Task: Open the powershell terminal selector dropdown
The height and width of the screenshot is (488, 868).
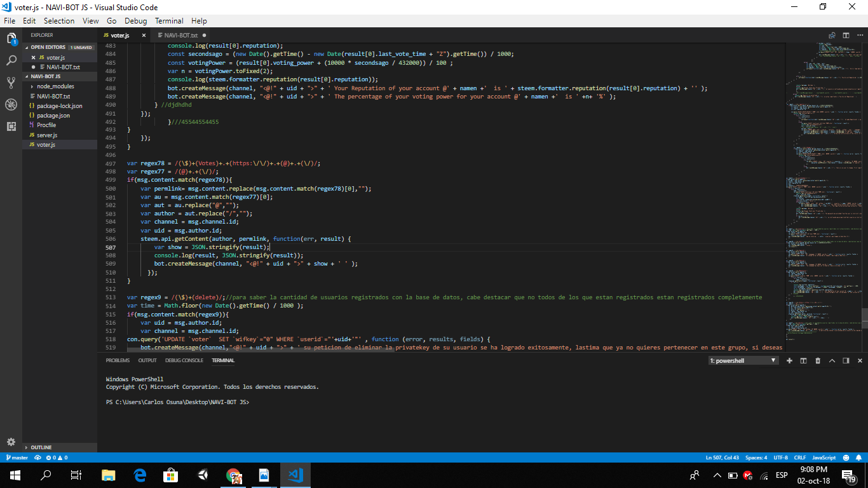Action: 743,360
